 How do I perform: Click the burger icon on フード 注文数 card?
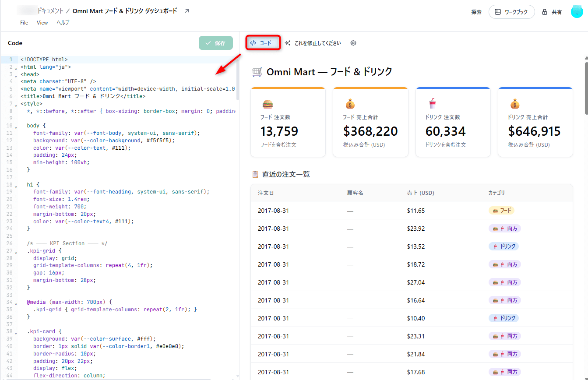268,104
